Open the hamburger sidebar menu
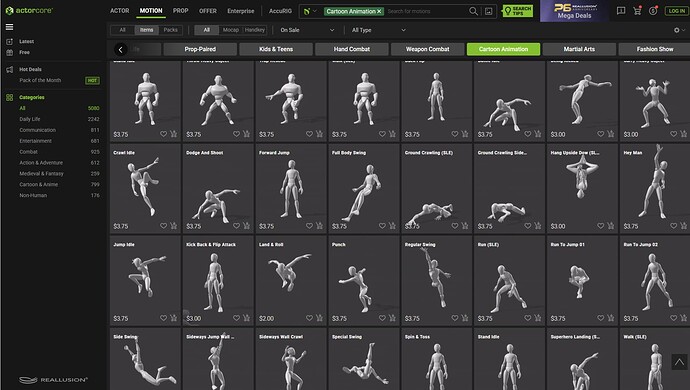Screen dimensions: 690x390 [9, 27]
